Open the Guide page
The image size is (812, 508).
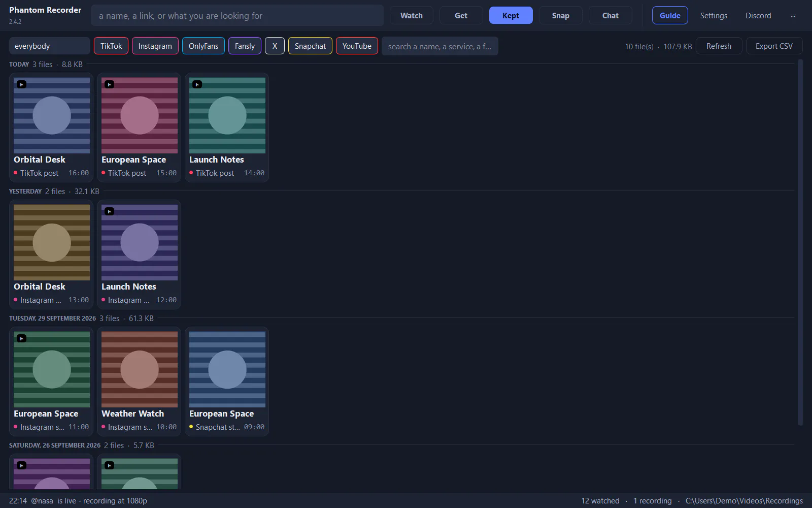click(670, 16)
